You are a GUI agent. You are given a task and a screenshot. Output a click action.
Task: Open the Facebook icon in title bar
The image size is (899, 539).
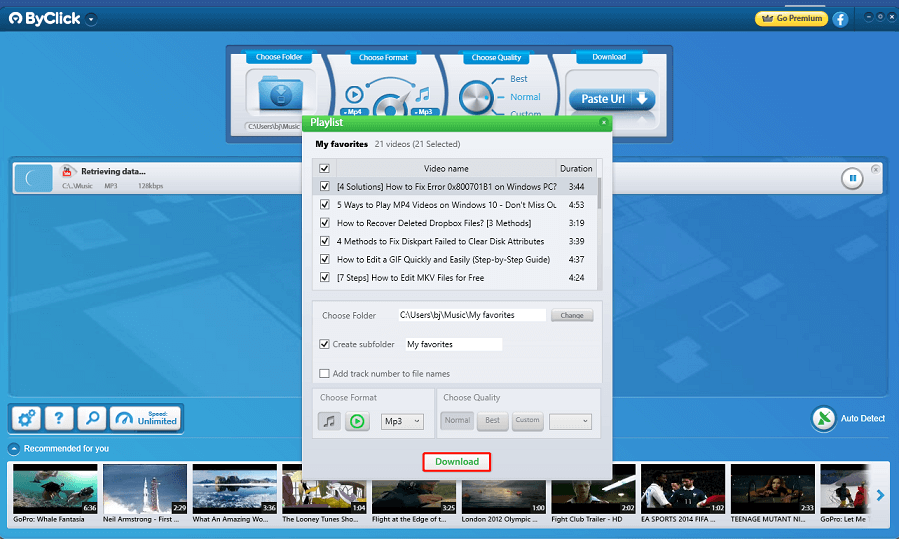click(841, 19)
